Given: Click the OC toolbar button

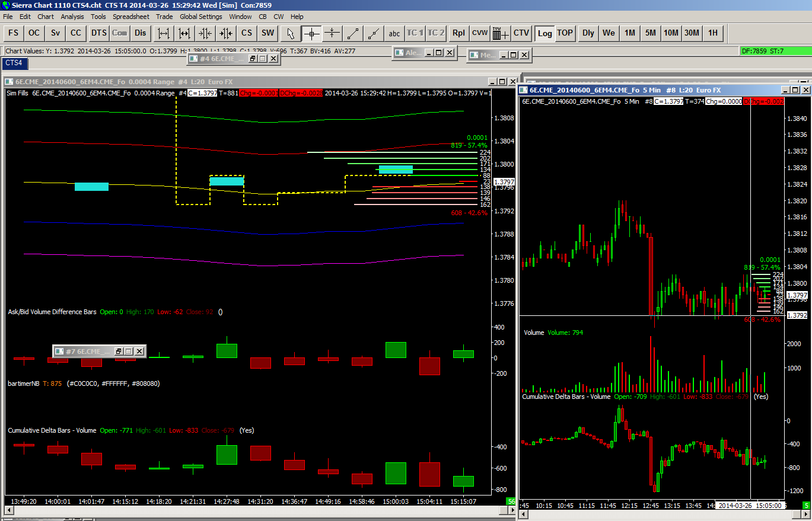Looking at the screenshot, I should (34, 33).
